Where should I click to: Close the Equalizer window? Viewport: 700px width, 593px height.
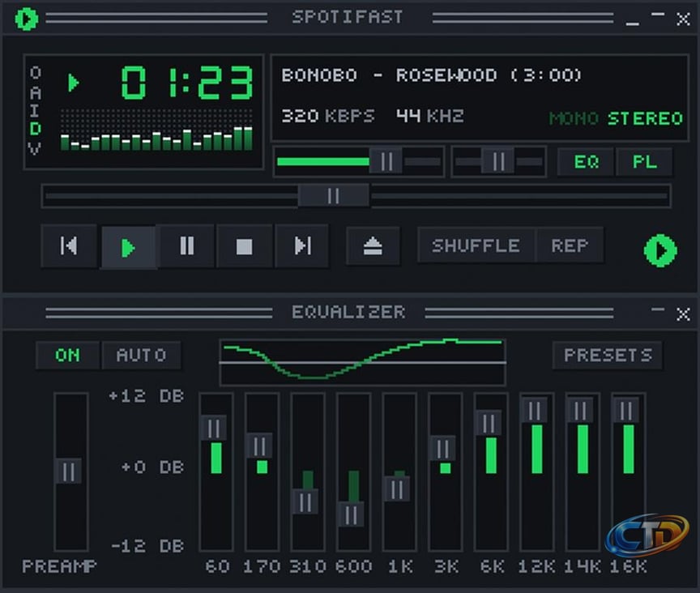pyautogui.click(x=683, y=314)
